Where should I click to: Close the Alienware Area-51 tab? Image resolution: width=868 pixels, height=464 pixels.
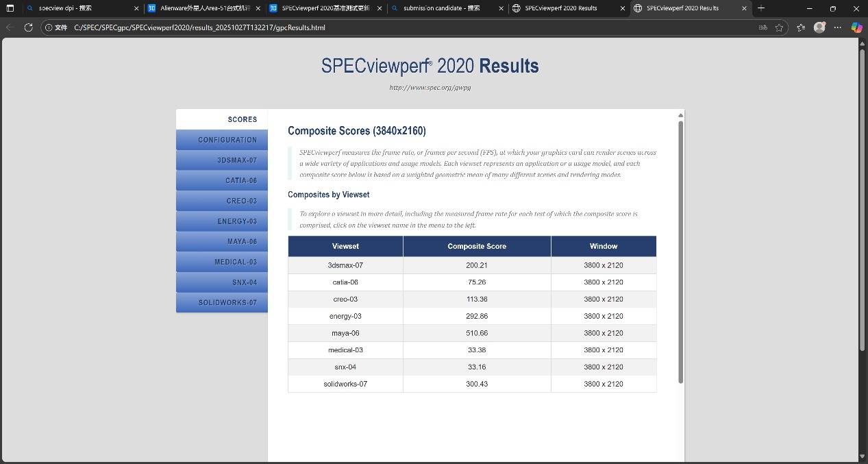coord(258,8)
